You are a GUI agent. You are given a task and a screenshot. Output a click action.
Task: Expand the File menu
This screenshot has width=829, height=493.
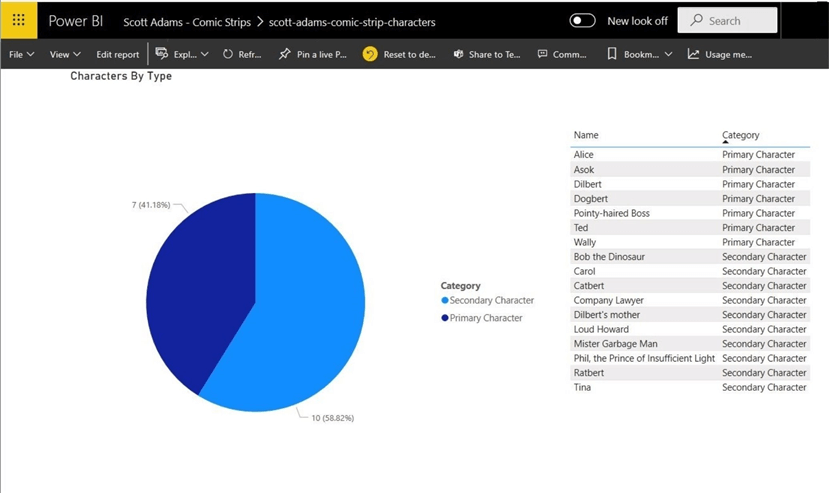coord(21,54)
